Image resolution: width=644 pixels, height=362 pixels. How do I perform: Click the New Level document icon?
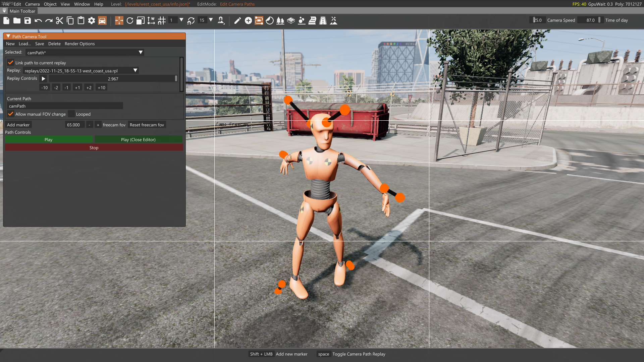tap(6, 20)
